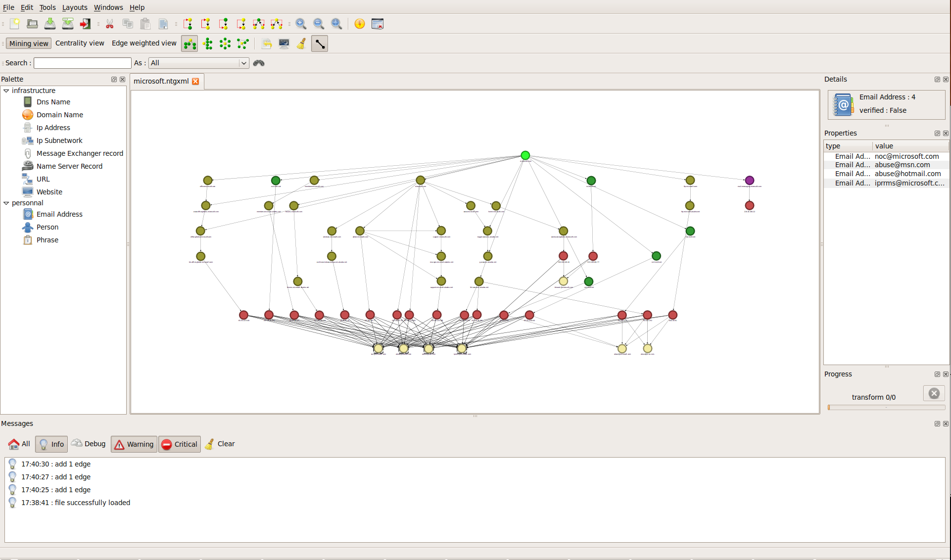Click the new graph document icon

point(15,24)
